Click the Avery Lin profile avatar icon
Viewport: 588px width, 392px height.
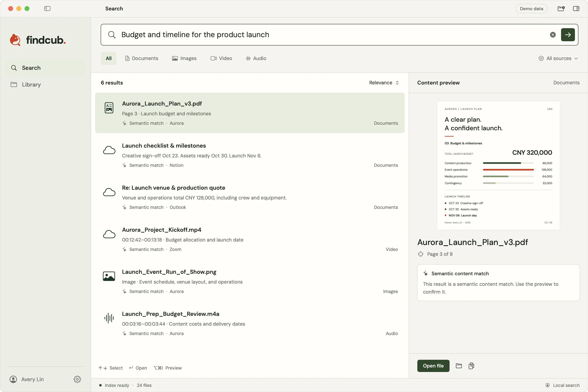point(13,379)
